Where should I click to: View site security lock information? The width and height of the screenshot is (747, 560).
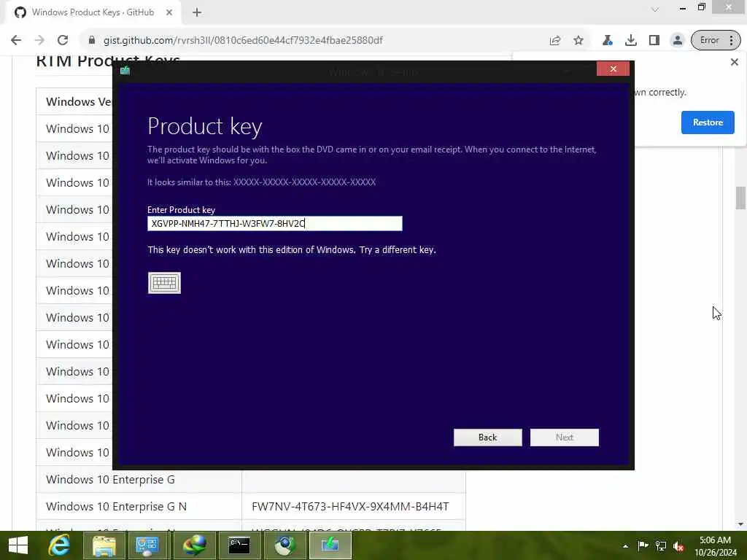pyautogui.click(x=92, y=40)
